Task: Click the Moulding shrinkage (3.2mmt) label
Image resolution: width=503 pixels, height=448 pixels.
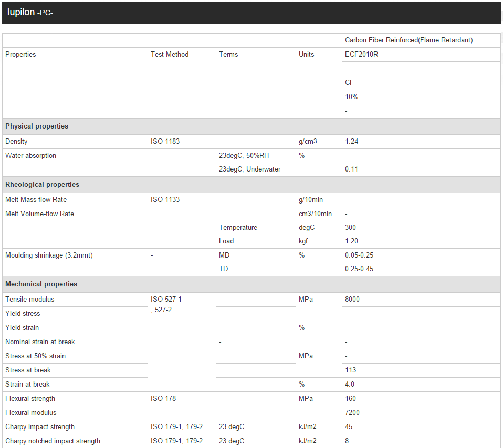Action: 49,255
